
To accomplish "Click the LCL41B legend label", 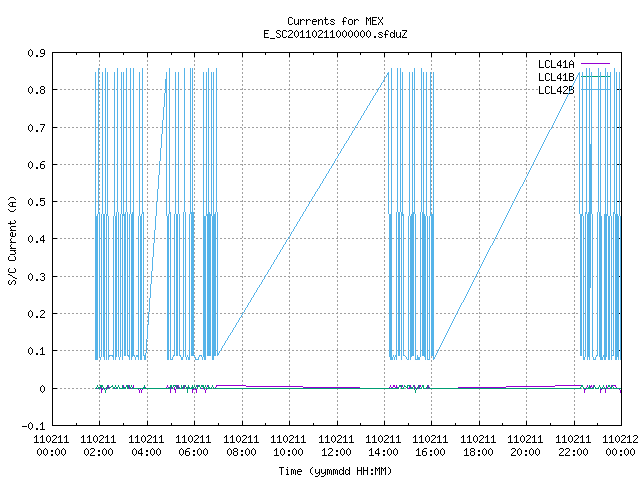I will (x=556, y=77).
